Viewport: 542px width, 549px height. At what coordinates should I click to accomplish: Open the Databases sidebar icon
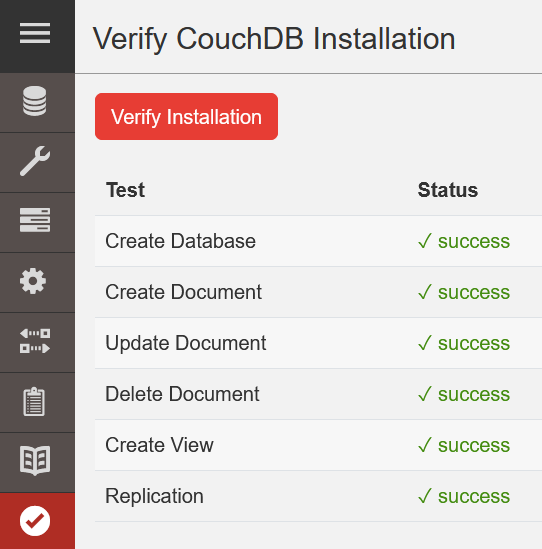35,101
